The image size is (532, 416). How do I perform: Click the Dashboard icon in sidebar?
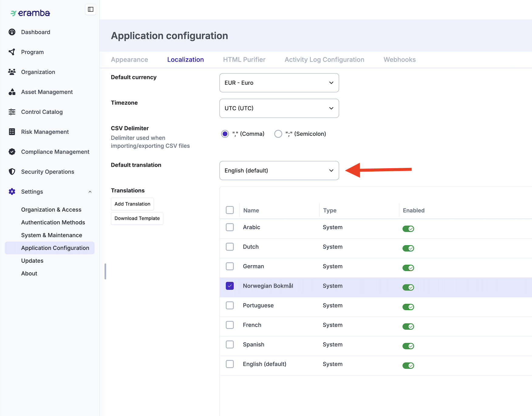[12, 32]
